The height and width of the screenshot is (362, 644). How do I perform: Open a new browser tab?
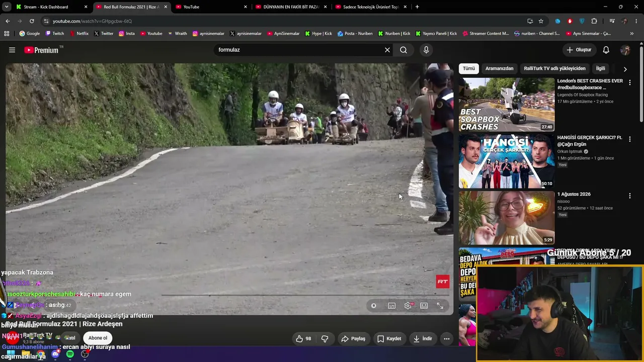(x=417, y=7)
